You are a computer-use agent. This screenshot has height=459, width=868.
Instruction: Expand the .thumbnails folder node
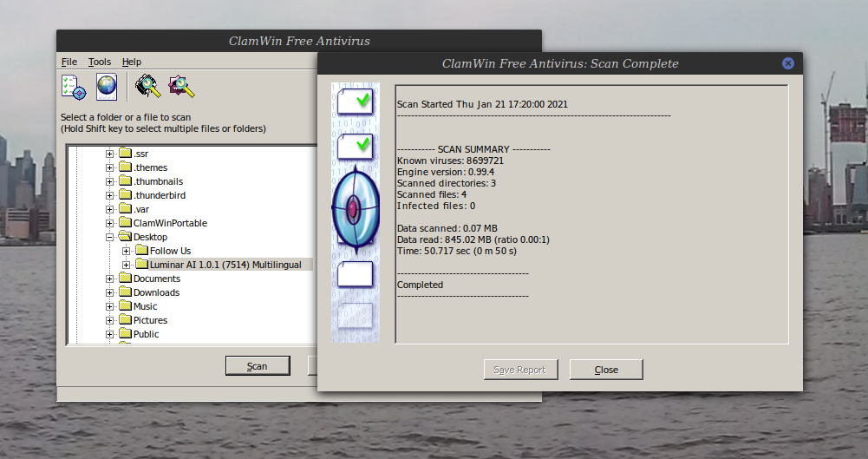point(109,181)
